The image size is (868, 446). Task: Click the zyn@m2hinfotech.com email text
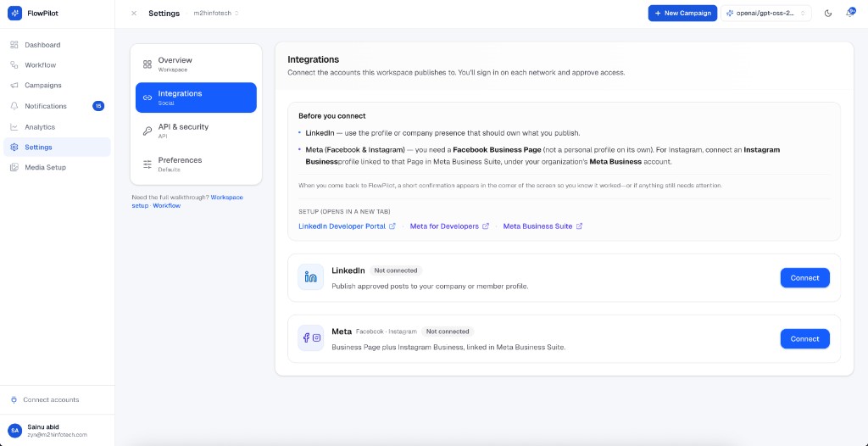(57, 435)
